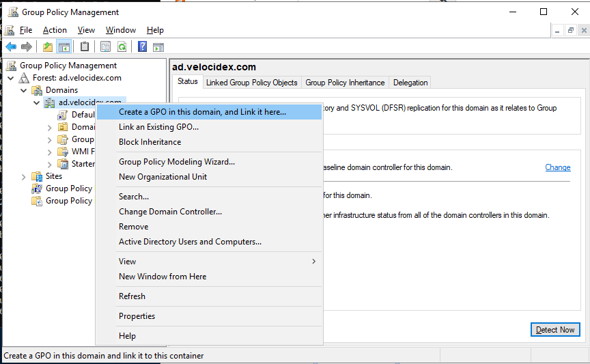Image resolution: width=590 pixels, height=364 pixels.
Task: Click the green Refresh toolbar icon
Action: click(x=122, y=46)
